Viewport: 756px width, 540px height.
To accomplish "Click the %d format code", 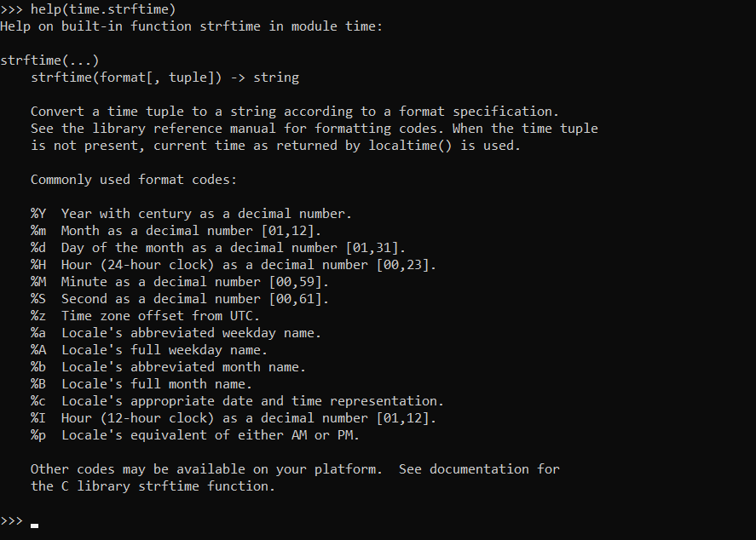I will [x=38, y=248].
